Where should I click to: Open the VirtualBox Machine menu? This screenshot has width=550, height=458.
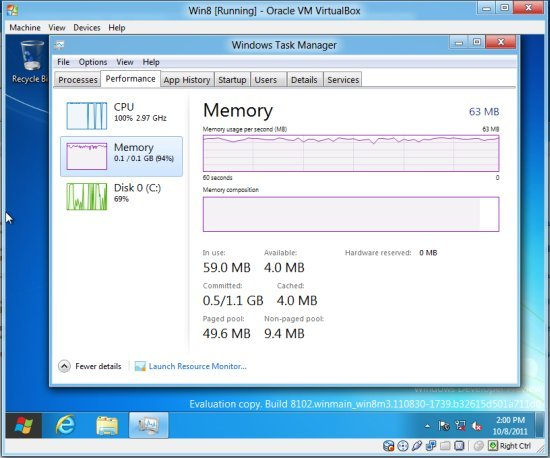[x=25, y=27]
